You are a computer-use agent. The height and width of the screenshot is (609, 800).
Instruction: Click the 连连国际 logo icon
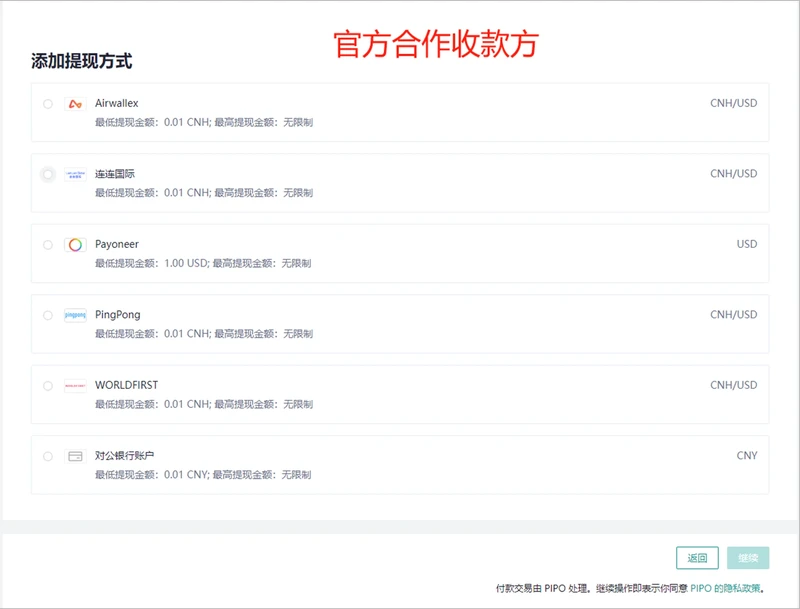pyautogui.click(x=75, y=174)
